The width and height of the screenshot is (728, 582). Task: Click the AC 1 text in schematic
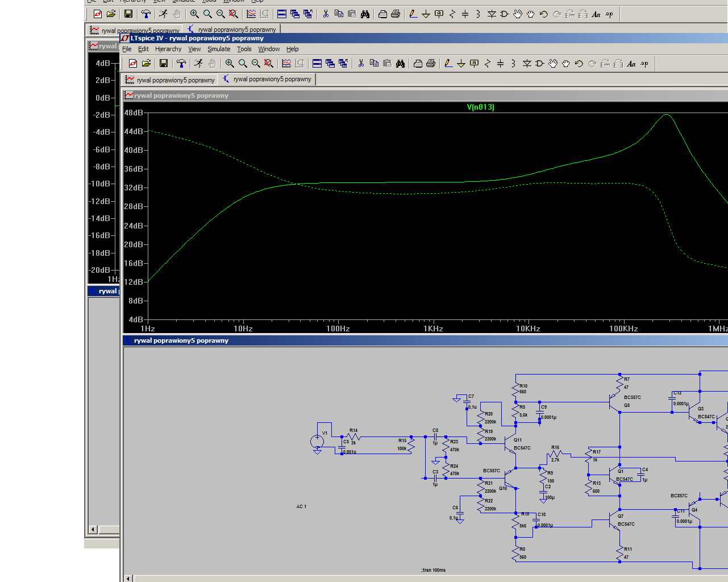tap(301, 506)
